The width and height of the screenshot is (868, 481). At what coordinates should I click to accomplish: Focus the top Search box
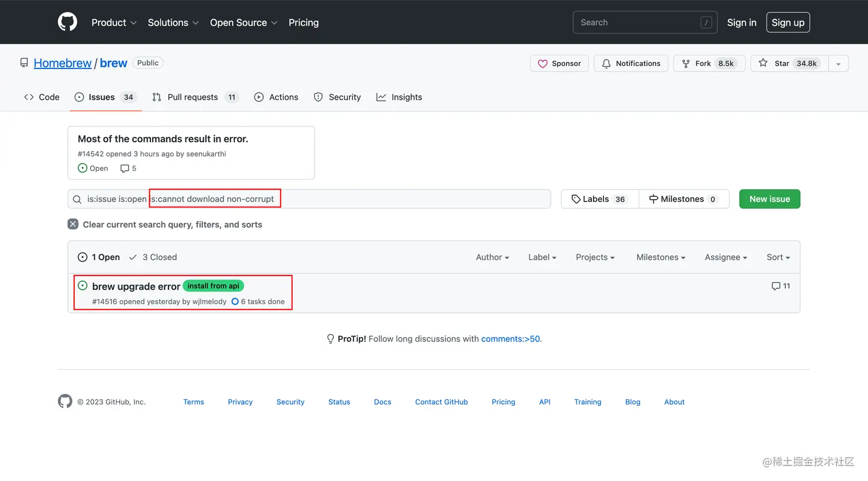point(645,22)
